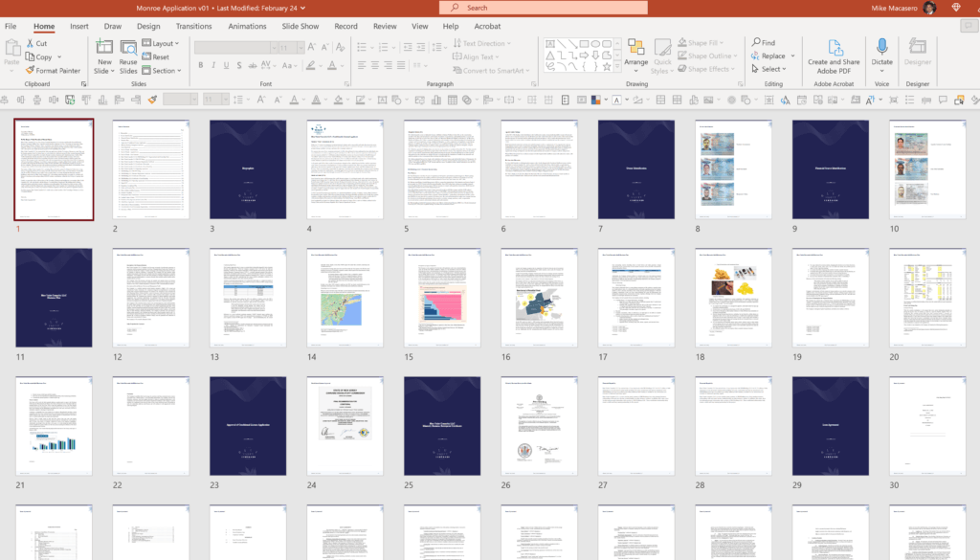Select slide 24 certificate thumbnail
This screenshot has width=980, height=560.
pos(345,426)
